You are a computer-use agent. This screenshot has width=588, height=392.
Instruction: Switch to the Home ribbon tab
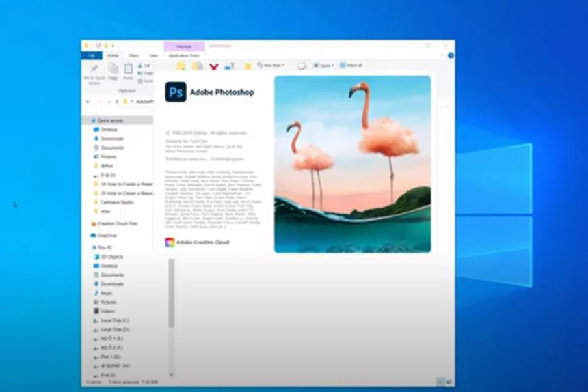(113, 55)
